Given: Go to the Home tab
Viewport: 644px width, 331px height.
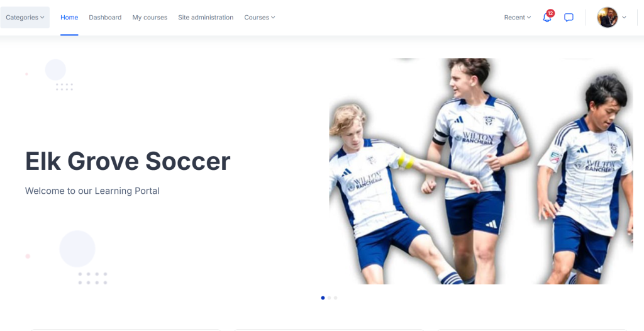Looking at the screenshot, I should tap(69, 17).
